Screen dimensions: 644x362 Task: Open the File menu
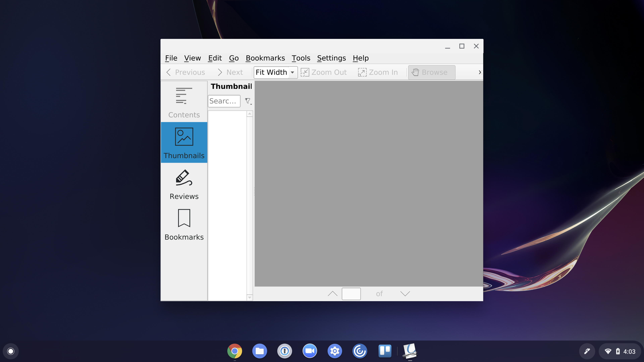click(x=171, y=58)
